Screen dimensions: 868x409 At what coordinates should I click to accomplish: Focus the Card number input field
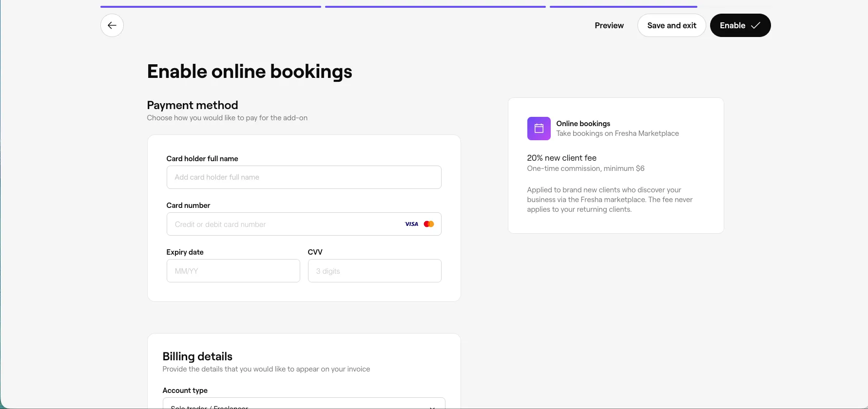coord(304,224)
